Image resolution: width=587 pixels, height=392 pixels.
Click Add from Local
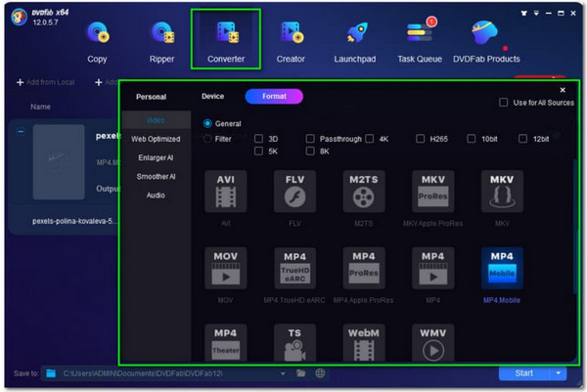[47, 82]
